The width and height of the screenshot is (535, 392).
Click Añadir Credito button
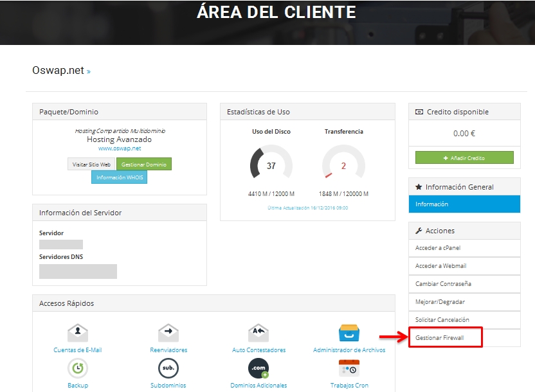coord(464,157)
